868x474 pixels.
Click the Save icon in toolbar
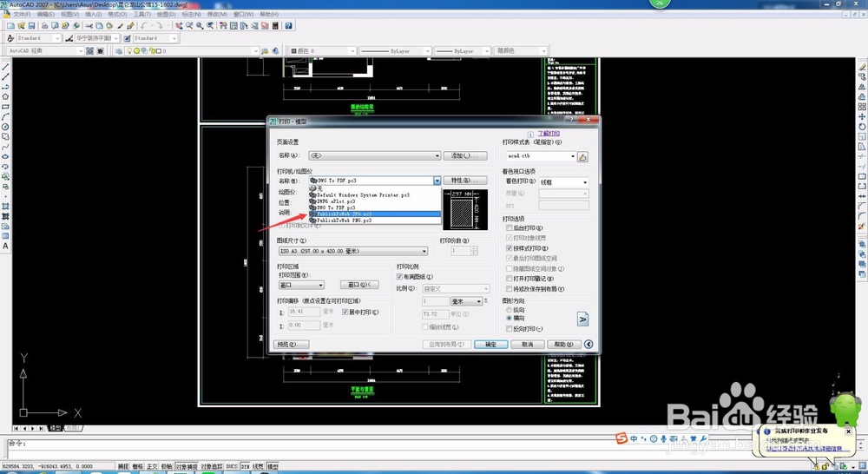click(31, 25)
